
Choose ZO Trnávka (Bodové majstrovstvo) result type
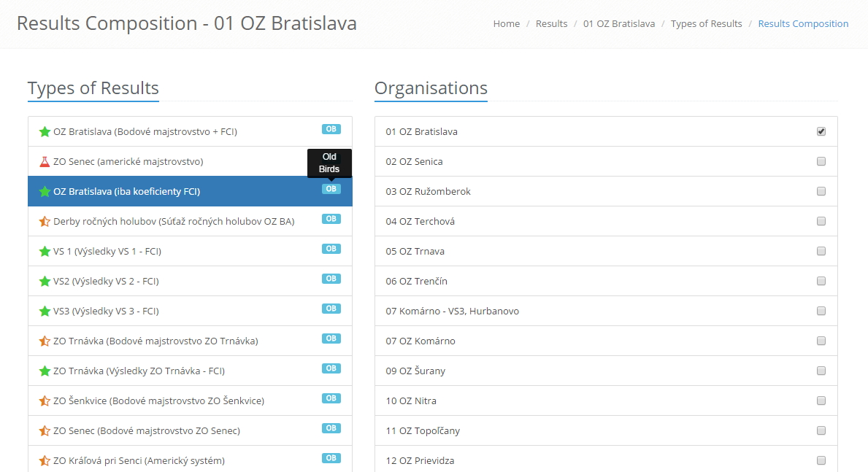155,341
